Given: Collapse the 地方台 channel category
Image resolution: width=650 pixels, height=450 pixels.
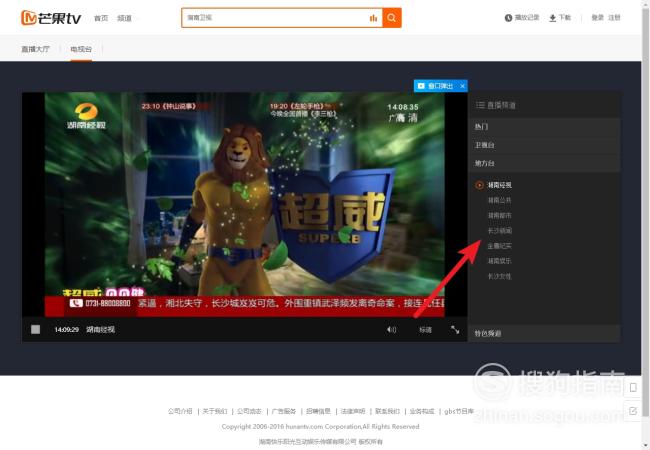Looking at the screenshot, I should pos(544,163).
